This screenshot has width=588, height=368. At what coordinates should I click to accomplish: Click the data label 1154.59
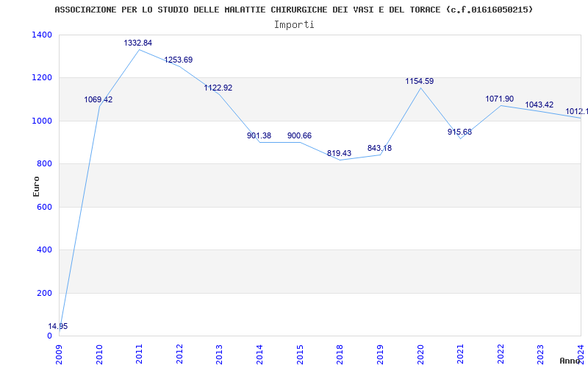pyautogui.click(x=420, y=81)
